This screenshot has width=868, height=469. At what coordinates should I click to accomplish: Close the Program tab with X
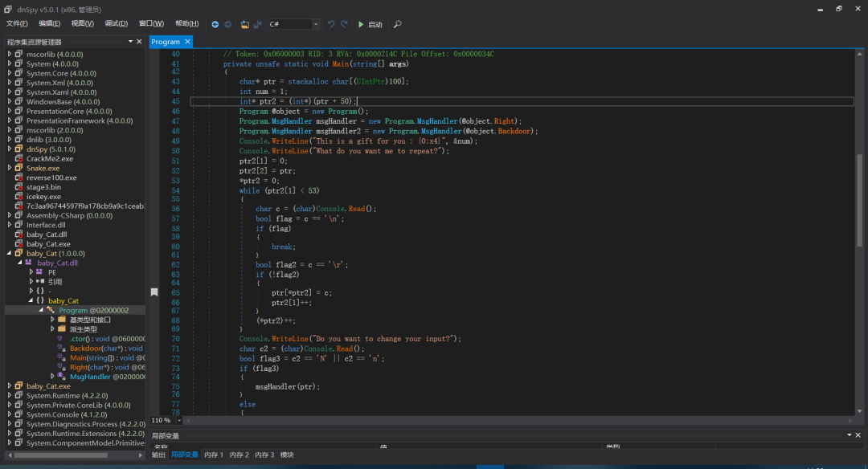(x=187, y=42)
